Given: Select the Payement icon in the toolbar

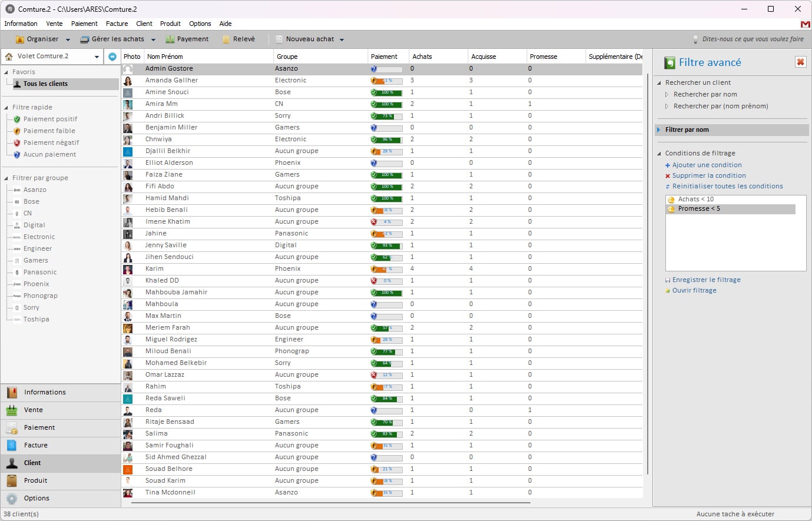Looking at the screenshot, I should pos(170,39).
